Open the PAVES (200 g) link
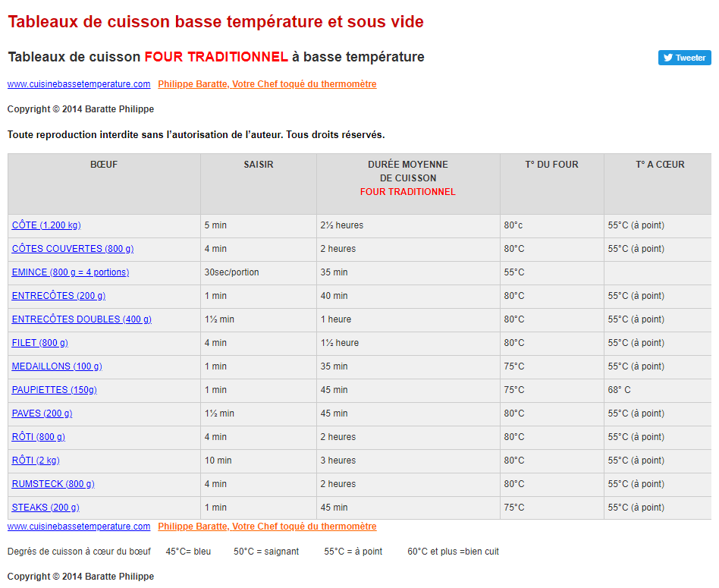719x588 pixels. [x=42, y=413]
